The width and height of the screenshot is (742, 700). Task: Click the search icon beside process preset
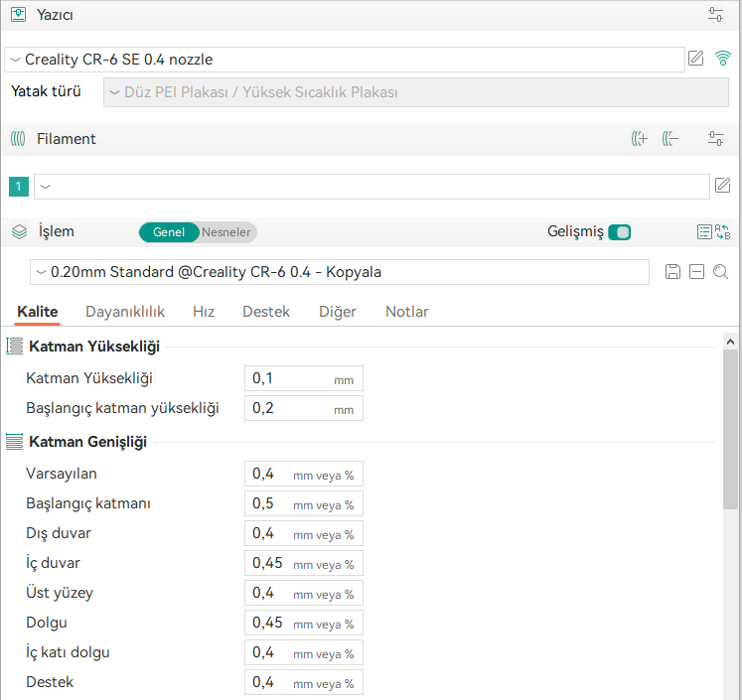click(721, 272)
